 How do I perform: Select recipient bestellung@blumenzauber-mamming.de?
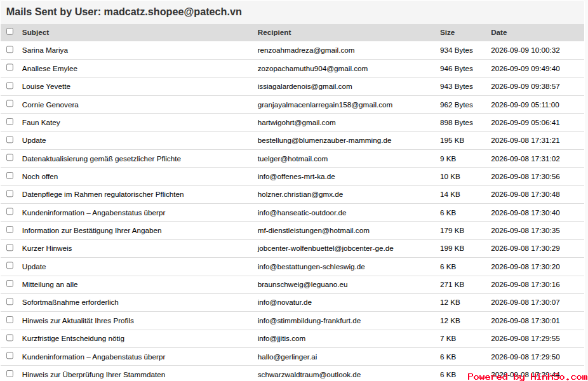(x=324, y=140)
